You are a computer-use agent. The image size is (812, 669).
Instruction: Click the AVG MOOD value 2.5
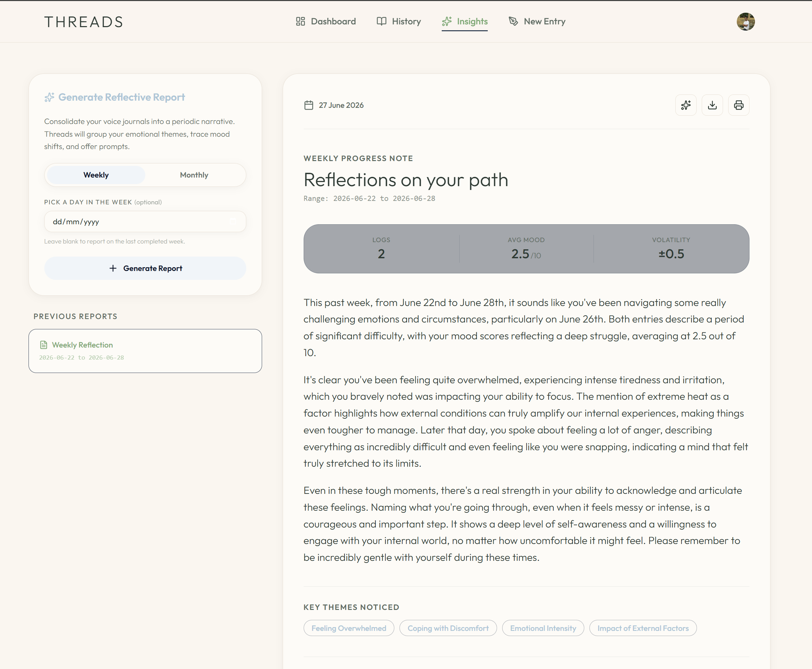(520, 254)
